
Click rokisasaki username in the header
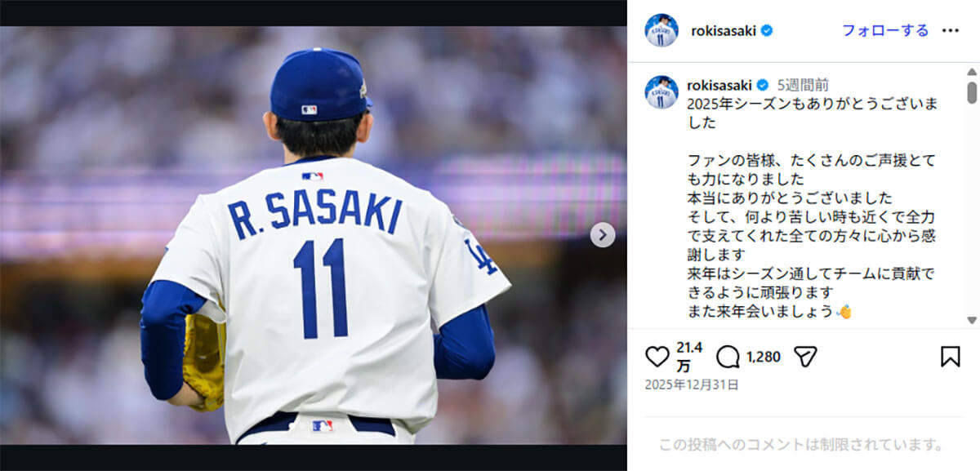723,31
